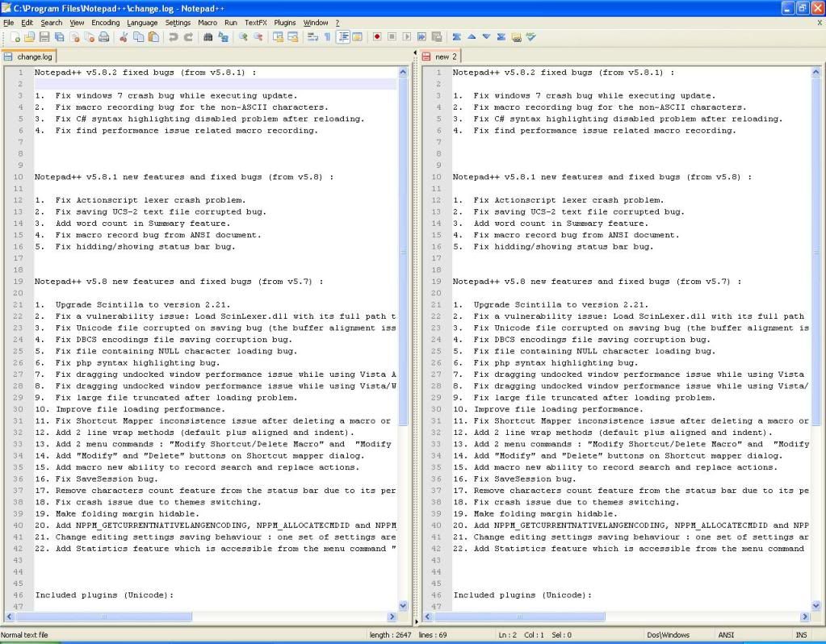Viewport: 826px width, 644px height.
Task: Jump to last difference compare icon
Action: (501, 37)
